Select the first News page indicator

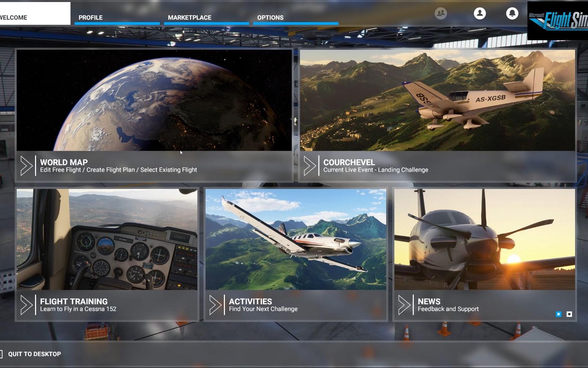(x=558, y=314)
